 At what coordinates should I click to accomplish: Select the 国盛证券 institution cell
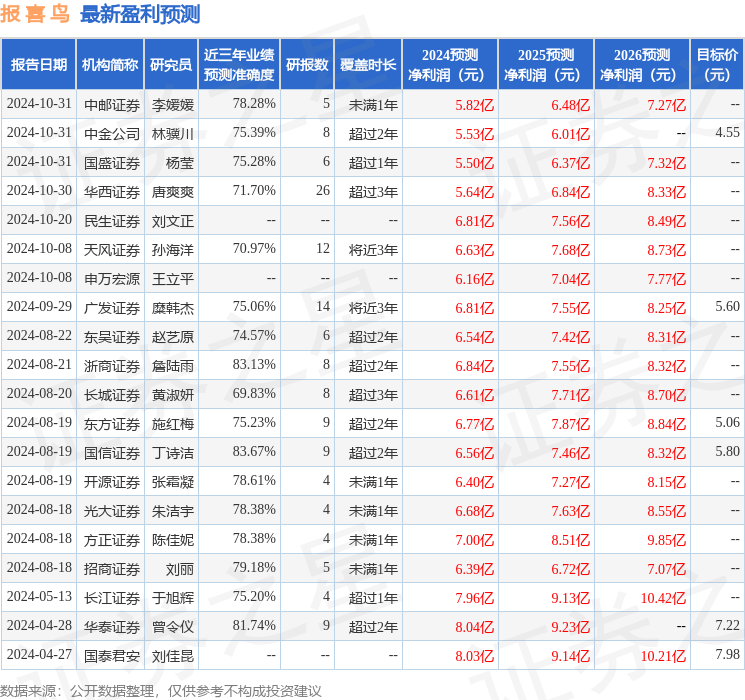point(112,163)
